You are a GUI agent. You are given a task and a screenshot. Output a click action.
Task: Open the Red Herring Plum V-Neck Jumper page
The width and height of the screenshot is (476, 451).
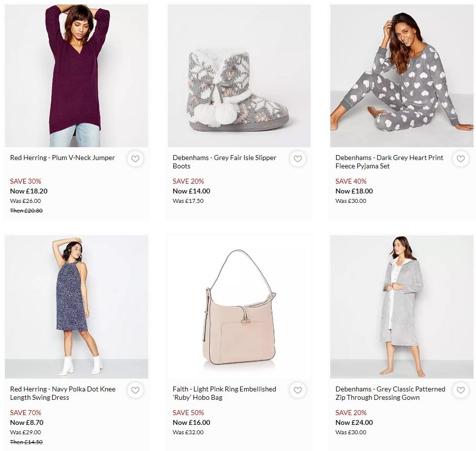click(x=63, y=158)
